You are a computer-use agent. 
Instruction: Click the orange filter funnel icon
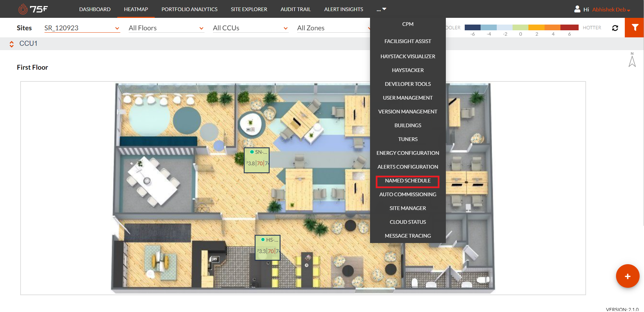635,28
